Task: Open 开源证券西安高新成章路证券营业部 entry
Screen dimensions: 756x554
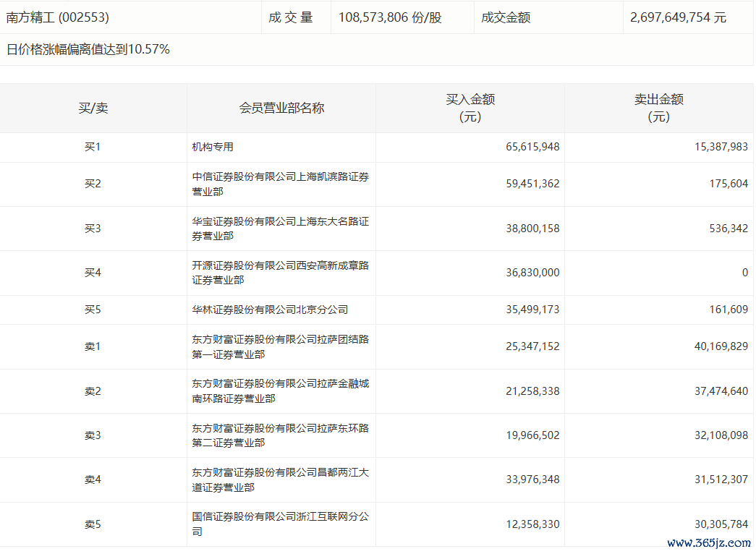Action: click(x=280, y=273)
